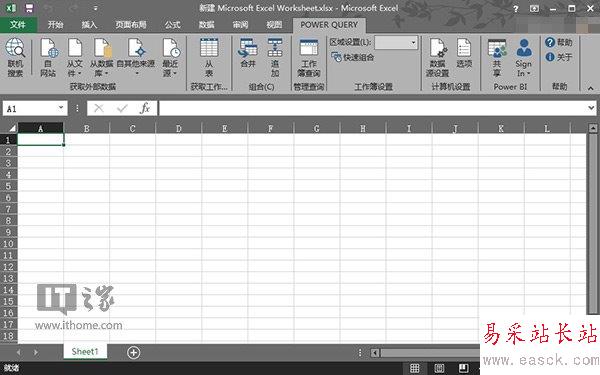Select row 5 header
This screenshot has width=600, height=375.
(8, 186)
